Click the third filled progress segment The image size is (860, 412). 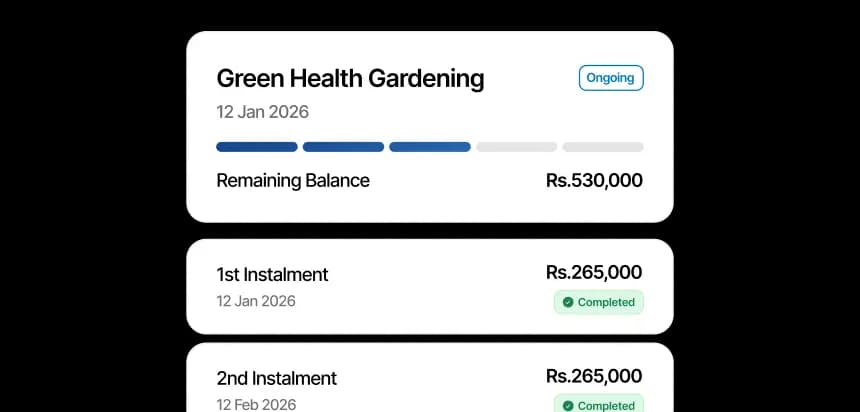pyautogui.click(x=430, y=147)
